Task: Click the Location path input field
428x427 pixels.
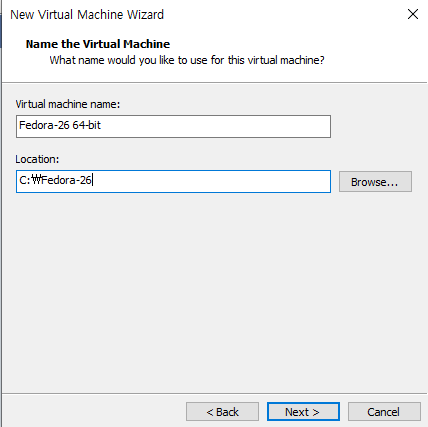Action: point(173,181)
